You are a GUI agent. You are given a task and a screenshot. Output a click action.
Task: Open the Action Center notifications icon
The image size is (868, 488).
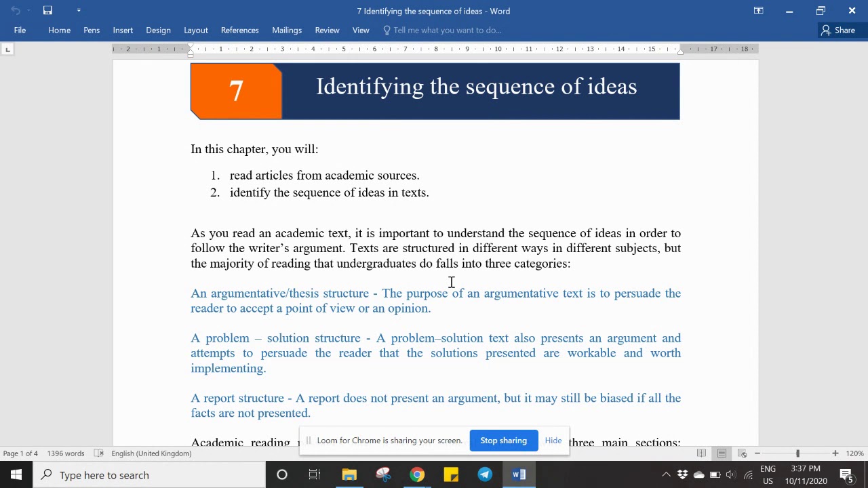[x=847, y=475]
